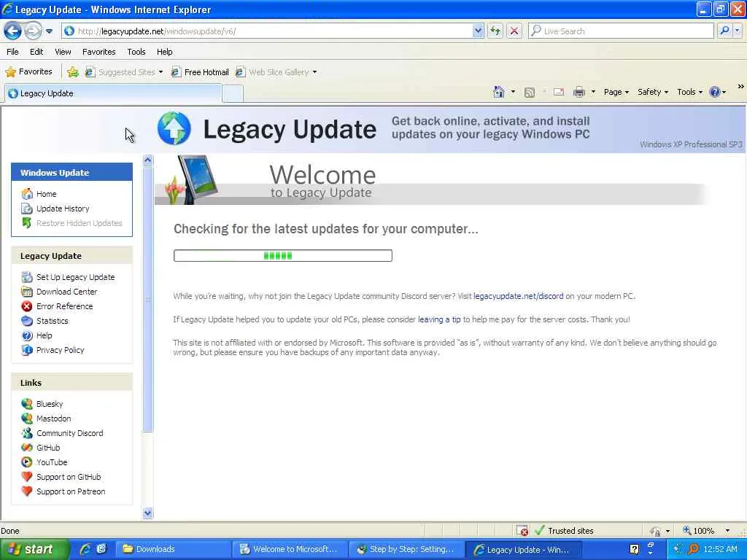Click the Trusted sites zone indicator
The image size is (747, 560).
coord(565,531)
